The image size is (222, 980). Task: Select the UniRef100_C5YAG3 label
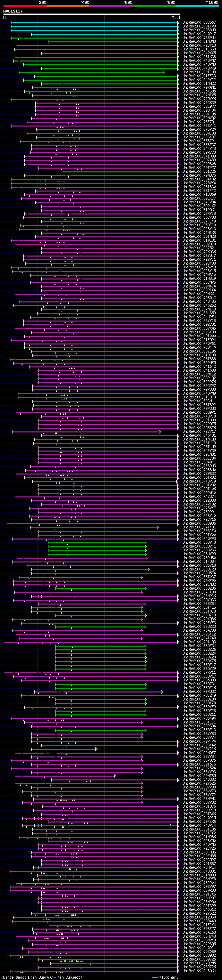tap(199, 600)
